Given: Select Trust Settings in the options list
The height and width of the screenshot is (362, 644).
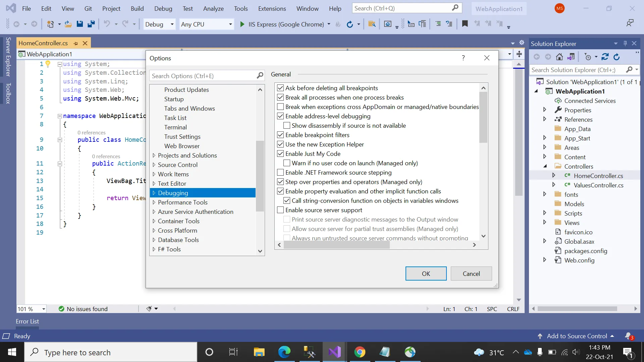Looking at the screenshot, I should pyautogui.click(x=182, y=137).
